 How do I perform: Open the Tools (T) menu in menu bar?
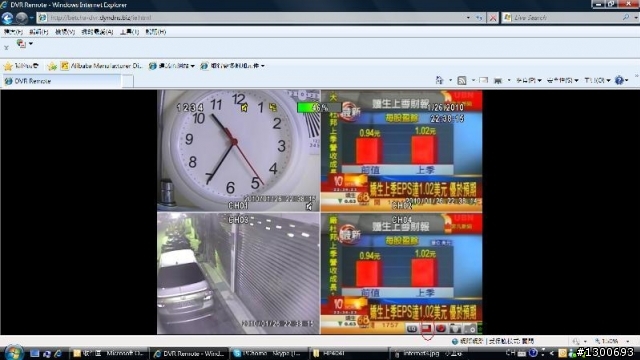coord(129,32)
